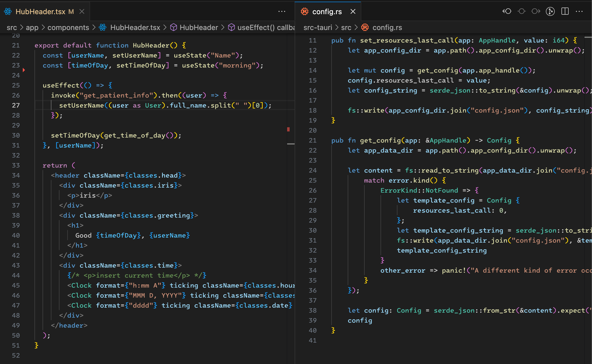Click 'panic!' macro on line 34
The image size is (592, 364).
point(454,270)
